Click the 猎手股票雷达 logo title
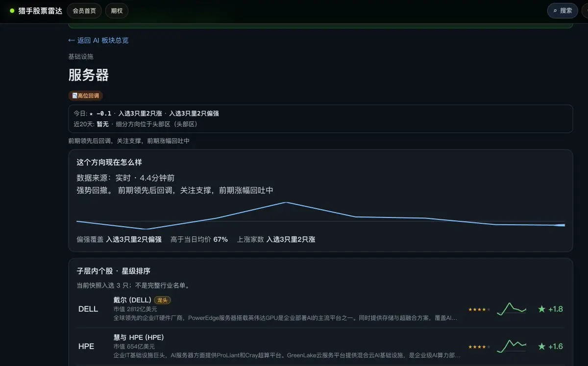Screen dimensions: 588x366 [40, 11]
